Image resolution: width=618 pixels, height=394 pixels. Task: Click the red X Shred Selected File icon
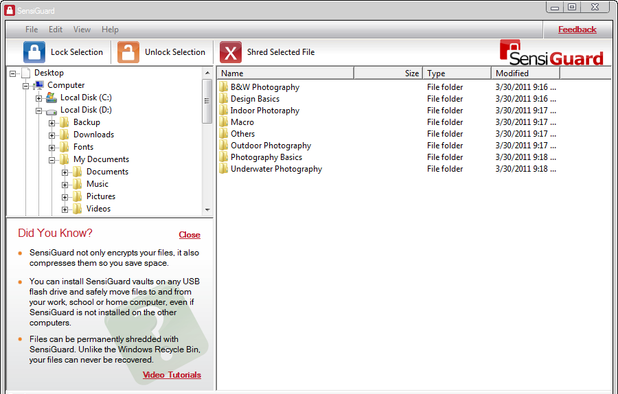pos(231,52)
